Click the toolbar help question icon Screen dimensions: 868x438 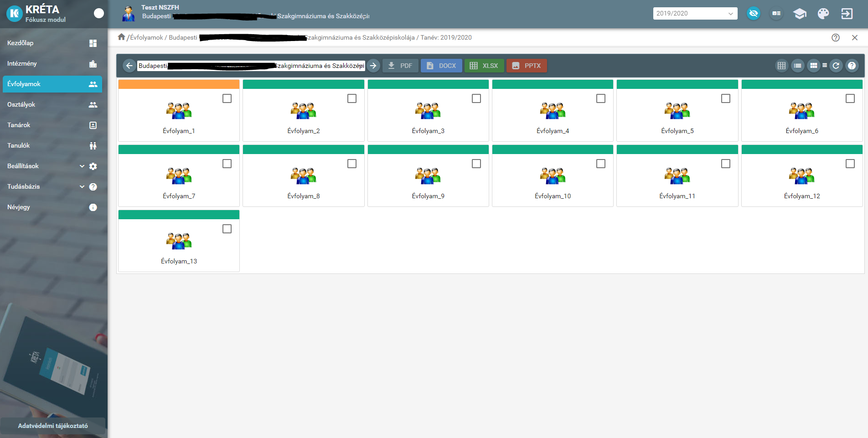coord(852,66)
